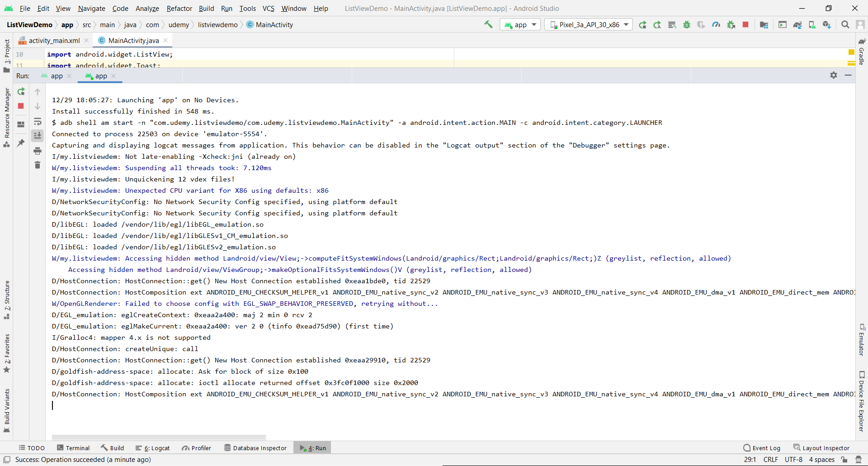Open the Profiler tool window
The width and height of the screenshot is (868, 466).
[197, 448]
